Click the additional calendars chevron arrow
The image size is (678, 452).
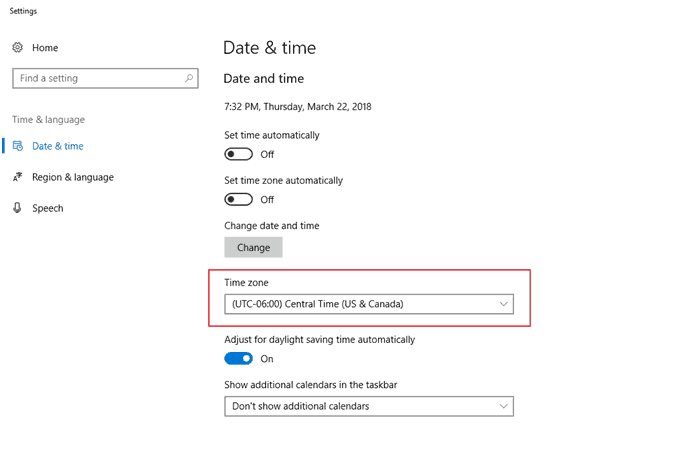click(x=503, y=406)
